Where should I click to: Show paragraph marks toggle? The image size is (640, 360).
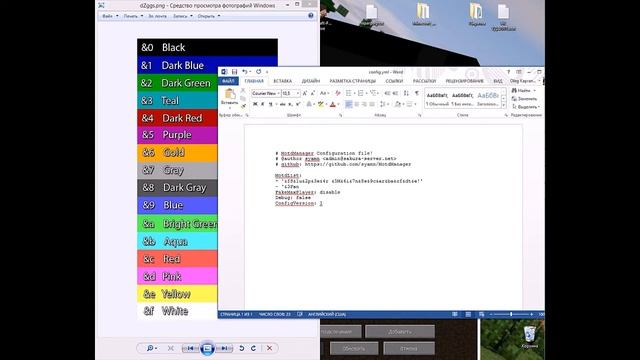[x=417, y=93]
